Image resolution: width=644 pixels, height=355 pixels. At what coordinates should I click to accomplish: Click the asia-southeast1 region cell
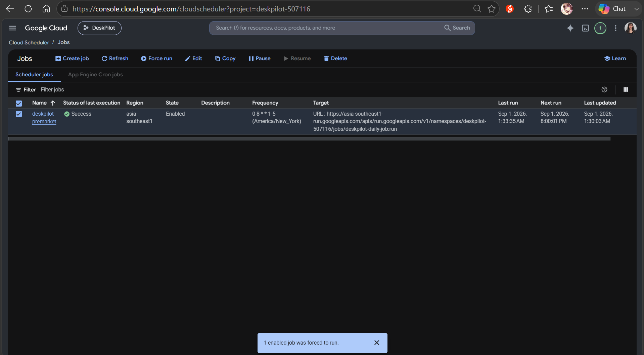tap(139, 118)
